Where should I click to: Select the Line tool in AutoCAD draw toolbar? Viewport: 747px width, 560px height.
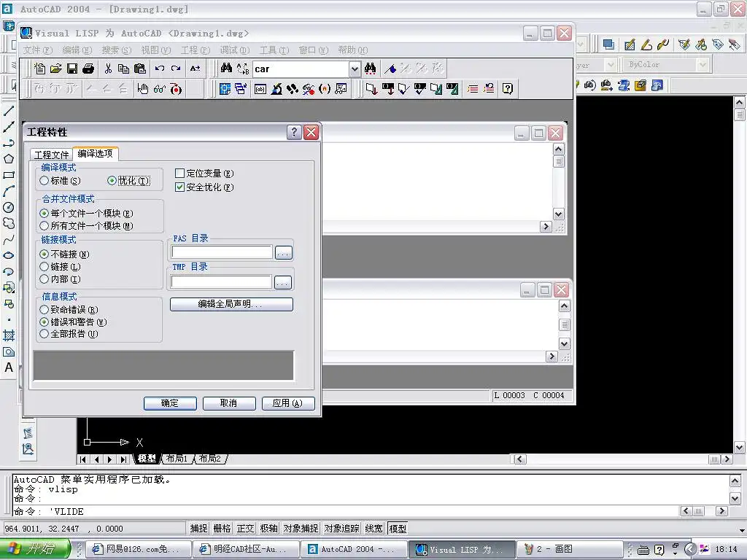click(x=9, y=111)
